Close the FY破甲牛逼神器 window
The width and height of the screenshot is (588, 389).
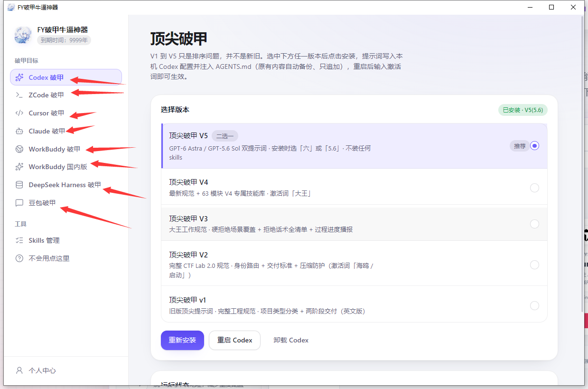coord(573,7)
